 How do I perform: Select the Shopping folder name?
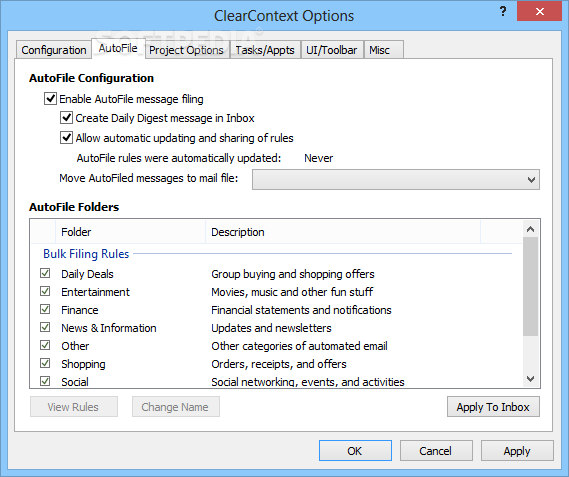[83, 364]
